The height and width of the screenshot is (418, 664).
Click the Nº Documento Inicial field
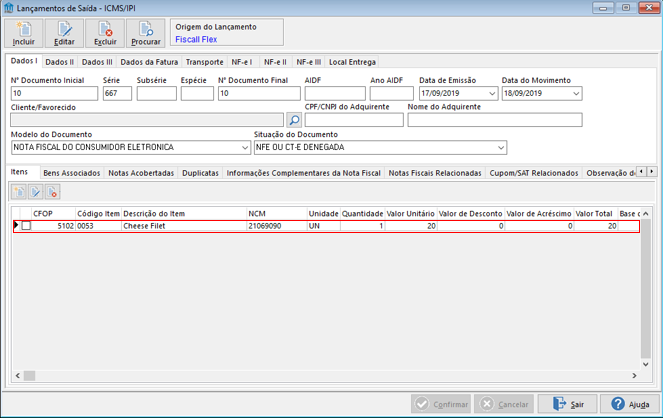pos(54,93)
